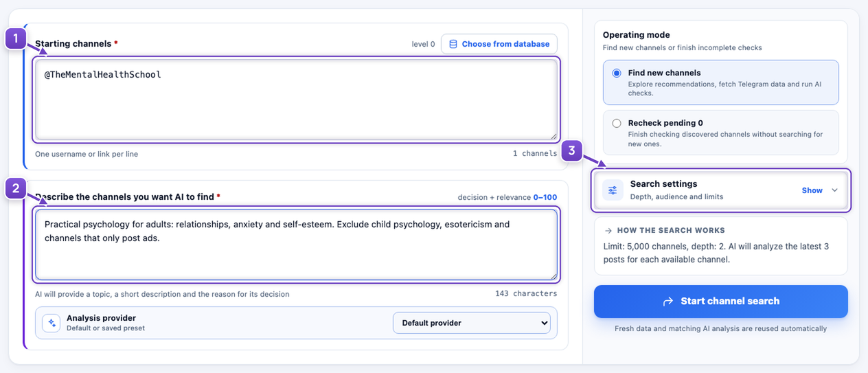Click Show in Search settings
The image size is (868, 373).
(x=812, y=190)
